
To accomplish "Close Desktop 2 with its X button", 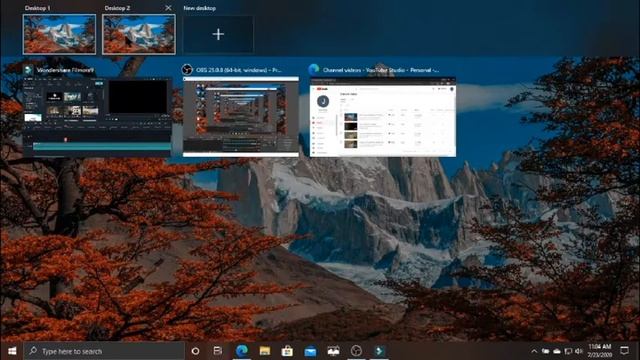I will [168, 8].
